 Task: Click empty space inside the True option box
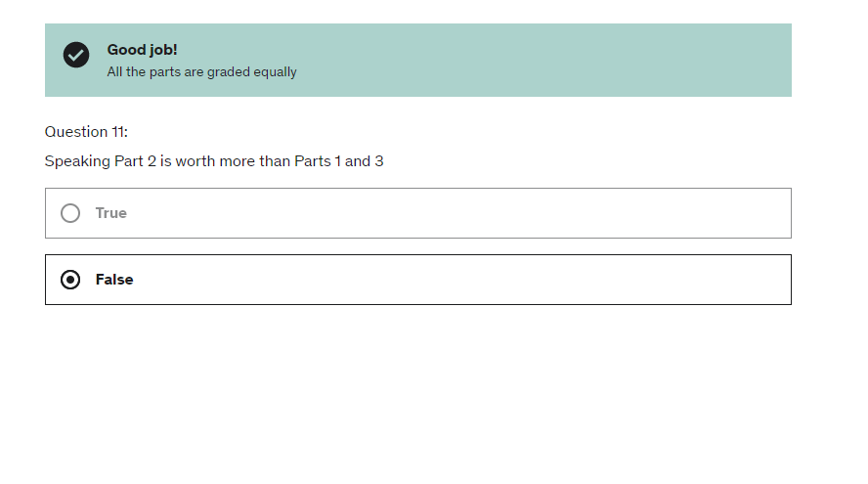[x=440, y=213]
